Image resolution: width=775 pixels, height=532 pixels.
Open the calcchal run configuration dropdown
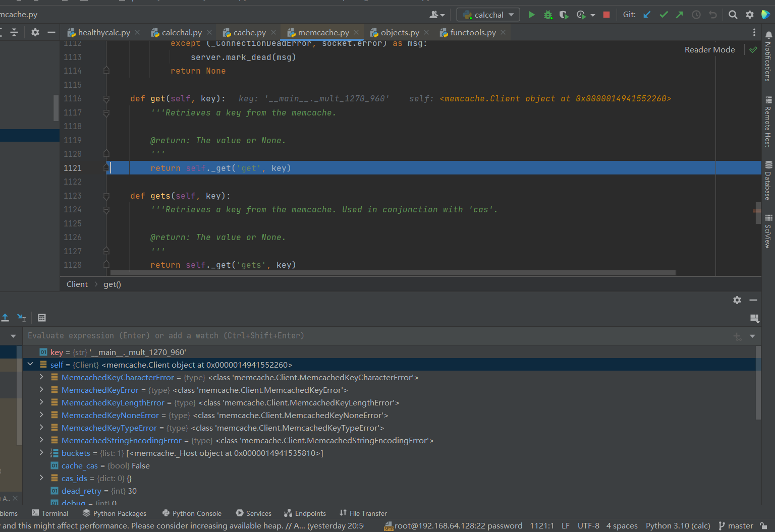point(488,15)
